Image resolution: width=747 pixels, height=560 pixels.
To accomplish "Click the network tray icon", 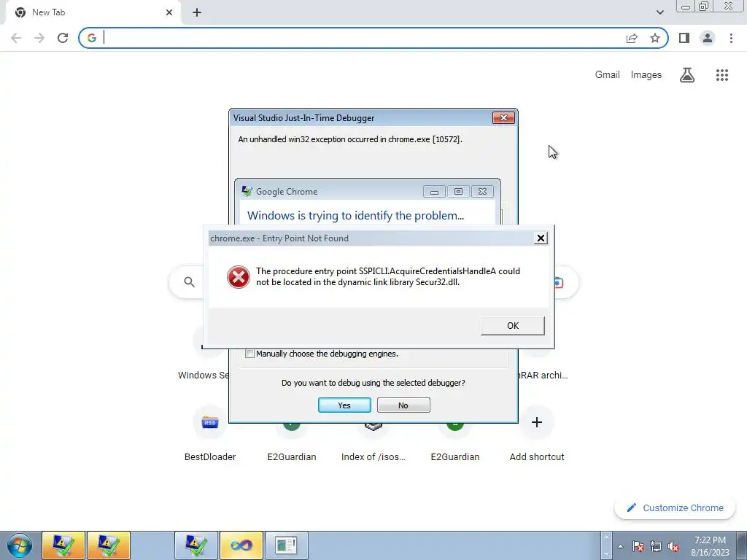I will click(x=656, y=546).
